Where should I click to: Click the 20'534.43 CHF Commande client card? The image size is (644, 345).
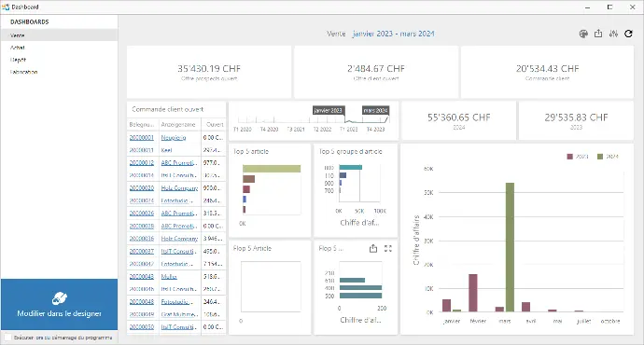[x=547, y=72]
